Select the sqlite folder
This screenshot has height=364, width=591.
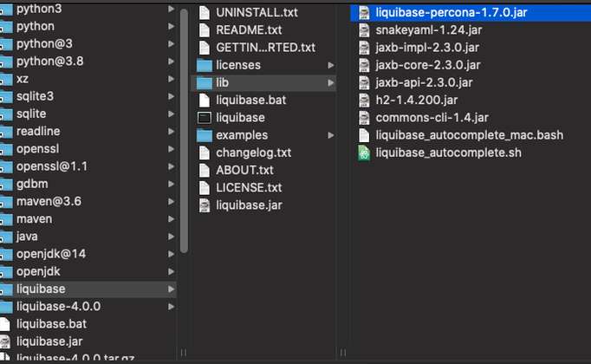[88, 114]
